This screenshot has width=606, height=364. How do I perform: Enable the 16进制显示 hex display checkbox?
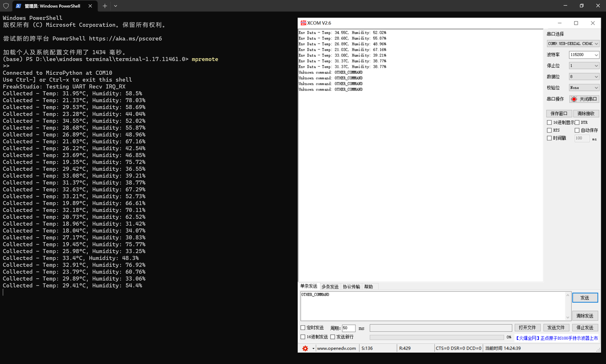pyautogui.click(x=549, y=123)
